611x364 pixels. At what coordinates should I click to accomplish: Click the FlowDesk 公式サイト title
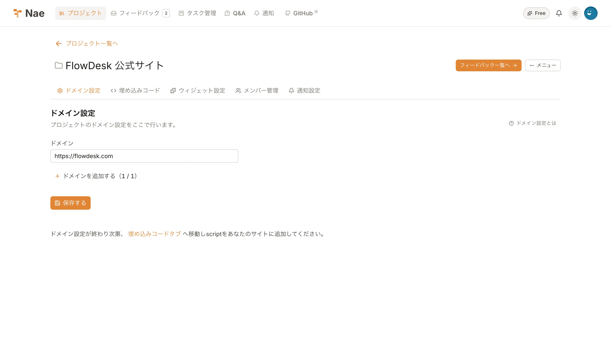pyautogui.click(x=115, y=65)
